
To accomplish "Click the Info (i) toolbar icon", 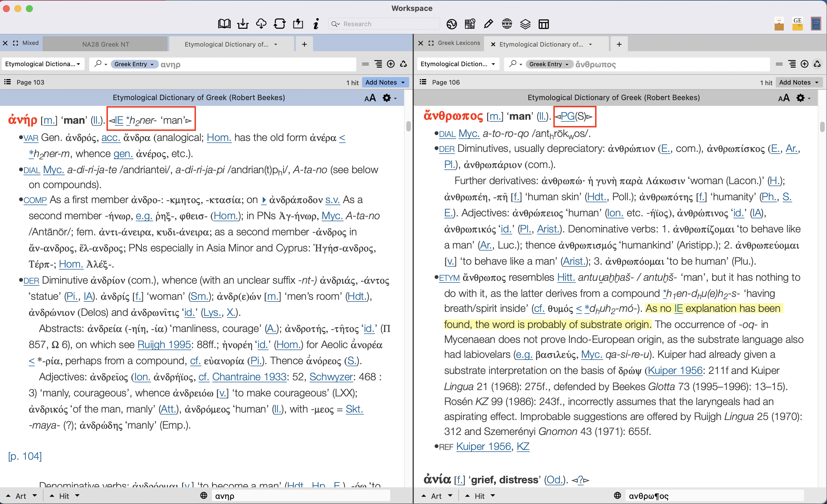I will pos(315,24).
